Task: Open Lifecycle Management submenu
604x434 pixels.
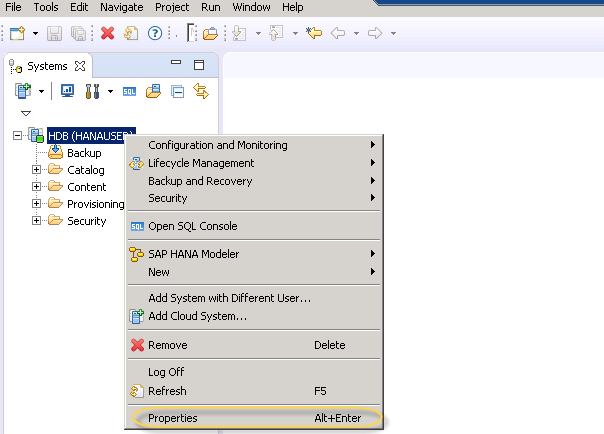Action: point(254,163)
